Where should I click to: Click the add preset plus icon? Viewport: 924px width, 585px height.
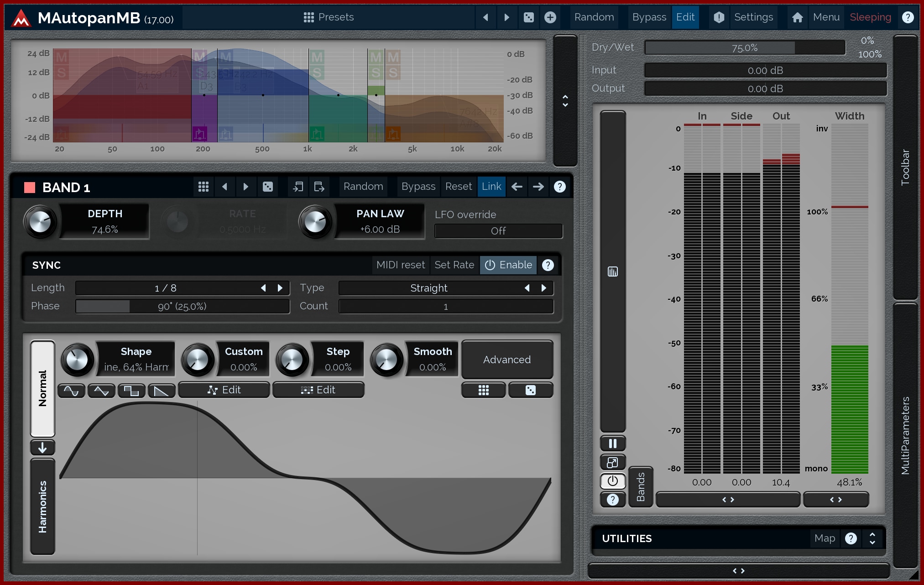[550, 17]
